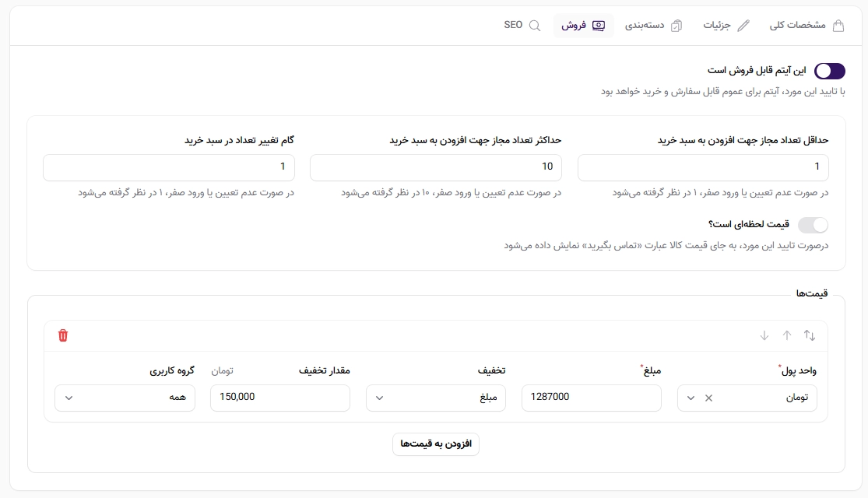
Task: Toggle the این آیتم قابل فروش است switch
Action: pos(829,71)
